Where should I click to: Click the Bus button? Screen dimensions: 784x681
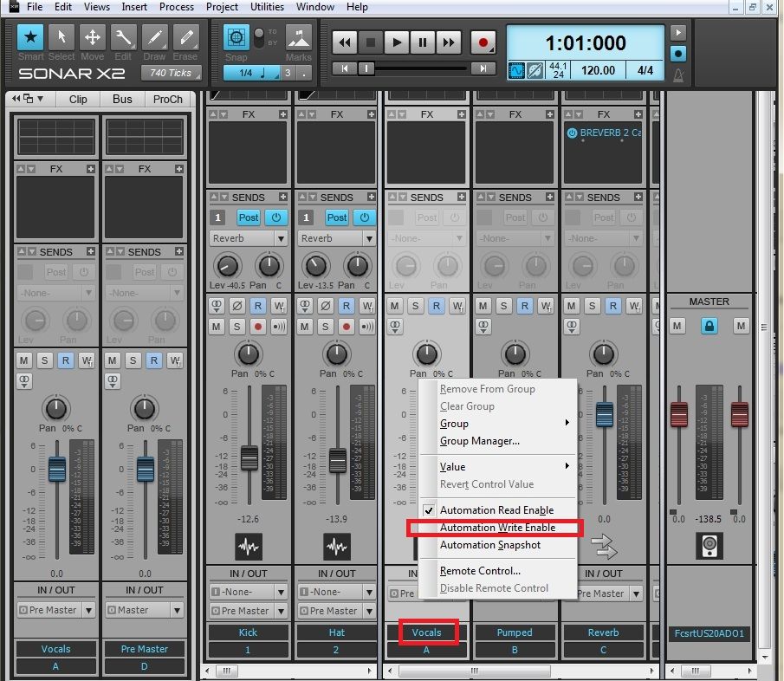pyautogui.click(x=122, y=99)
